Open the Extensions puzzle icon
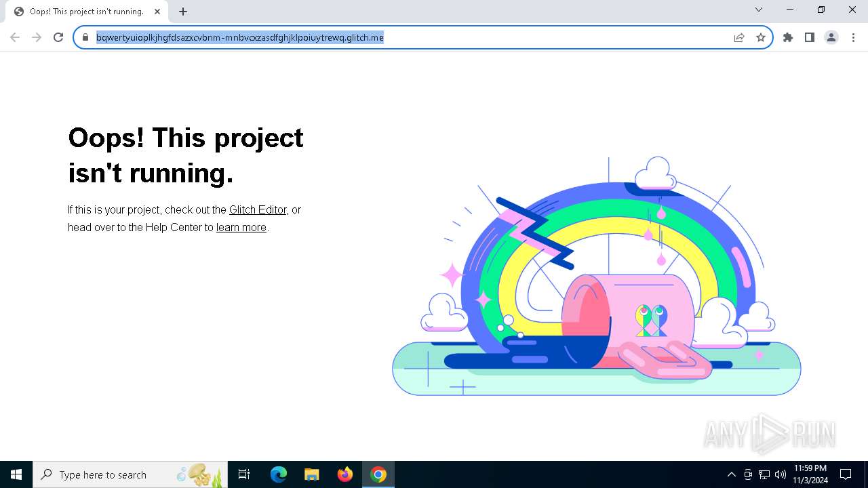Image resolution: width=868 pixels, height=488 pixels. pos(788,37)
